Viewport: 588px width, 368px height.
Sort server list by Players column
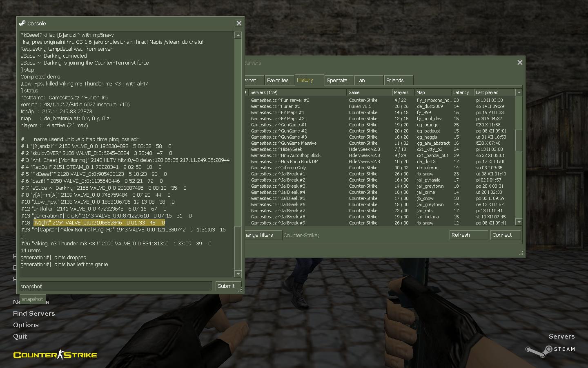[x=402, y=92]
